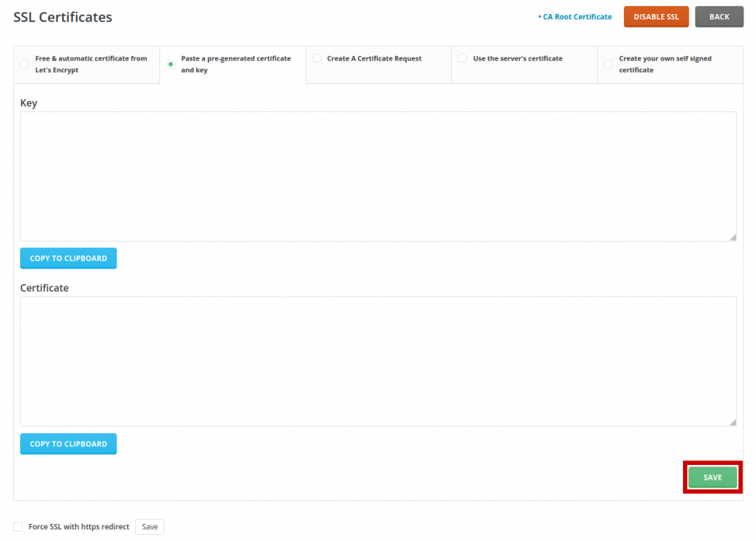
Task: Open the 'Create A Certificate Request' tab label
Action: pyautogui.click(x=374, y=58)
